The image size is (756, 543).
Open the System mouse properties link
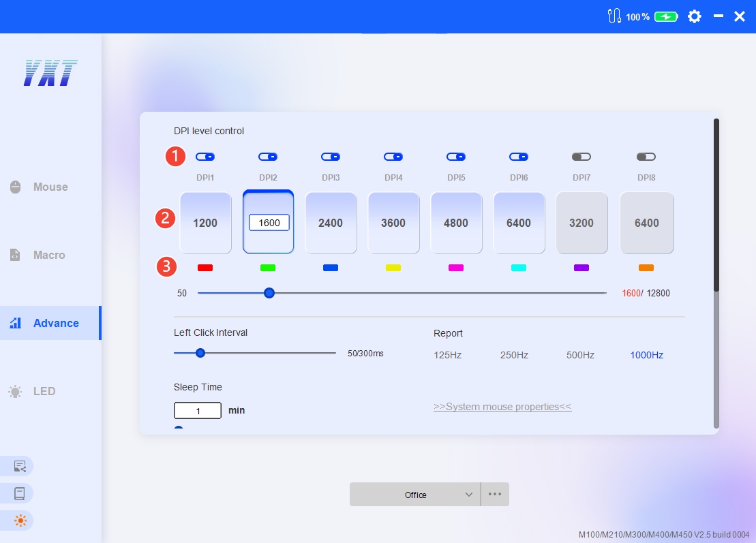[x=502, y=407]
